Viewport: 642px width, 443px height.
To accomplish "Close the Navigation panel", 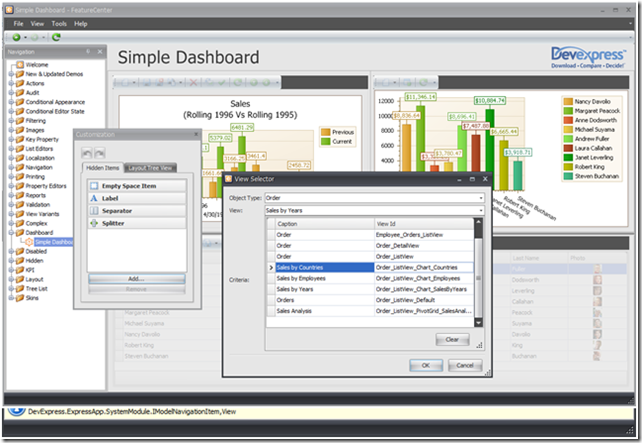I will click(x=99, y=52).
